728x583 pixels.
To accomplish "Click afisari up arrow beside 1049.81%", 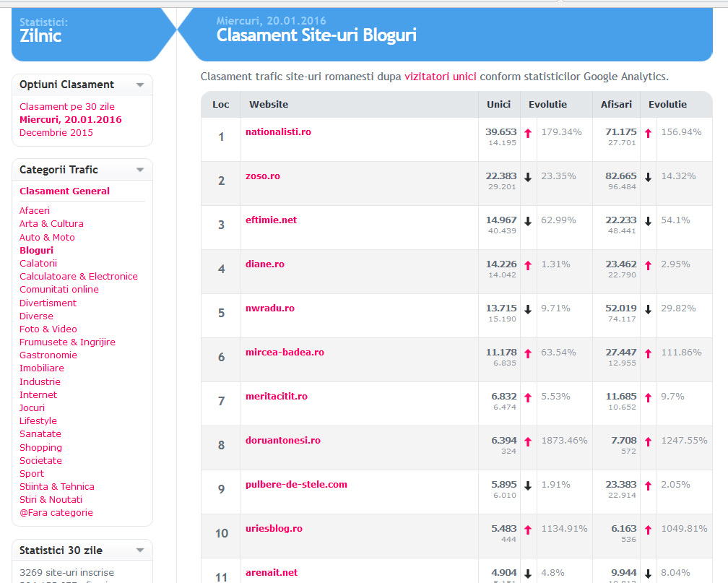I will (x=648, y=530).
